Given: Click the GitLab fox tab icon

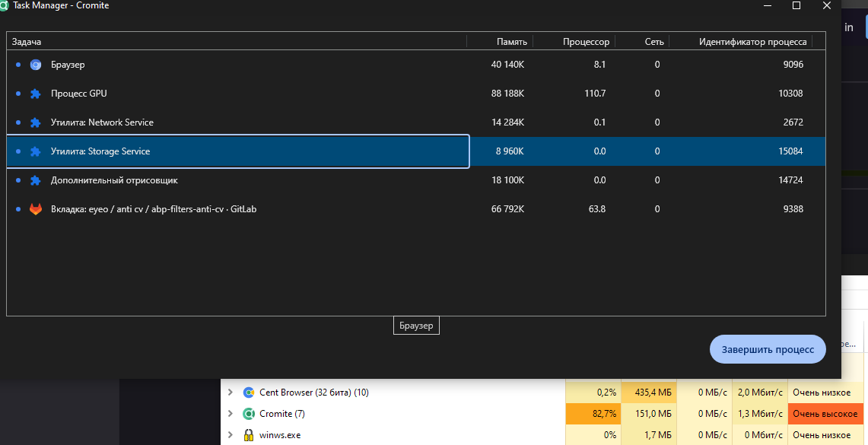Looking at the screenshot, I should coord(35,209).
